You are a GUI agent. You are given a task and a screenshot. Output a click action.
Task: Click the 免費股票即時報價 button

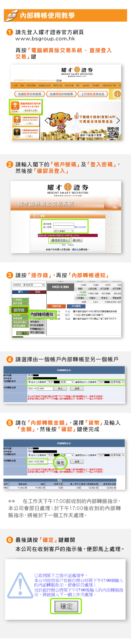coord(30,94)
